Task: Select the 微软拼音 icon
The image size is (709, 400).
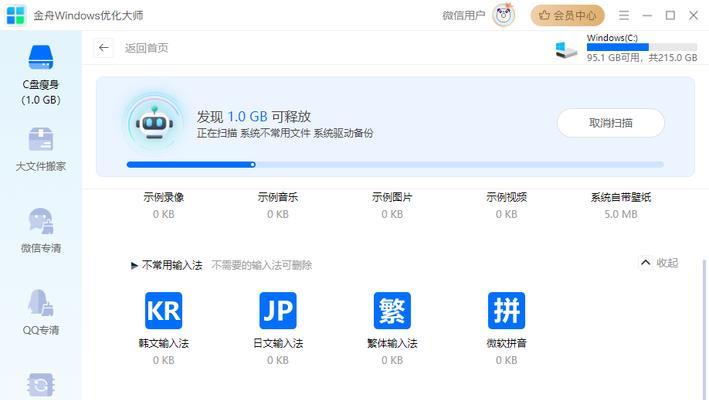Action: pyautogui.click(x=506, y=311)
